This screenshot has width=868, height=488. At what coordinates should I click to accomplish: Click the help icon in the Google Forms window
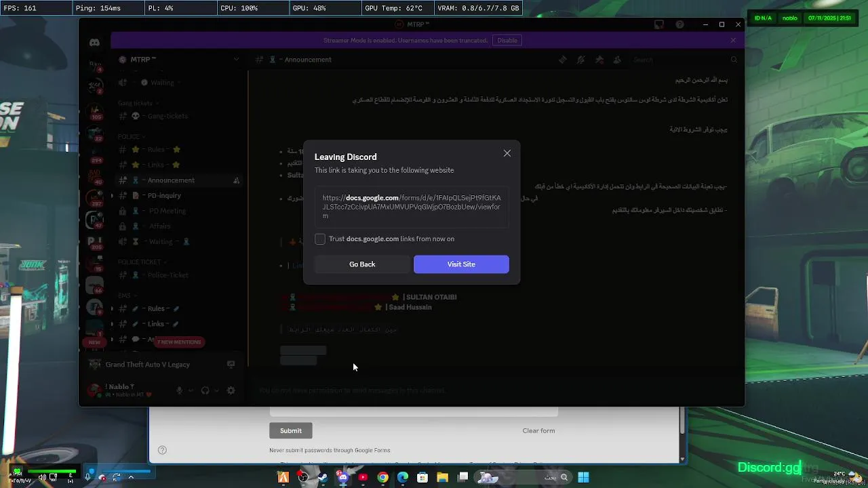pyautogui.click(x=162, y=450)
